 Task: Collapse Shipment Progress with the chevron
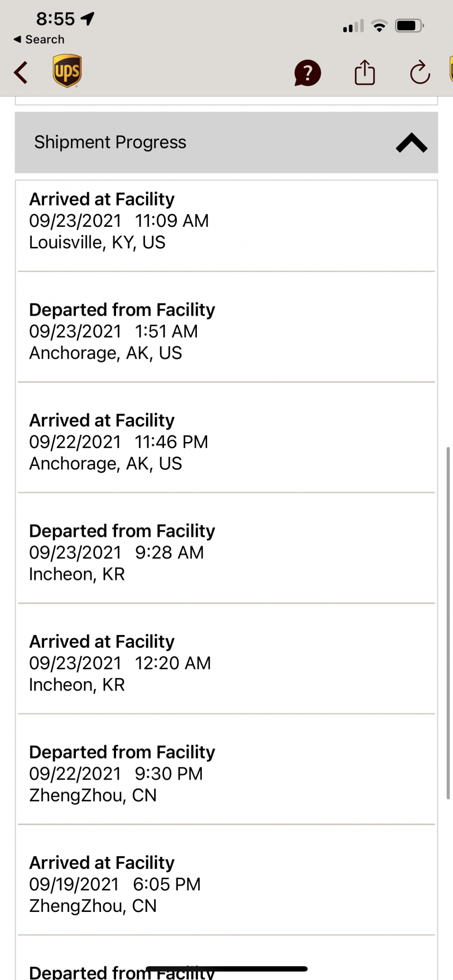pyautogui.click(x=411, y=143)
